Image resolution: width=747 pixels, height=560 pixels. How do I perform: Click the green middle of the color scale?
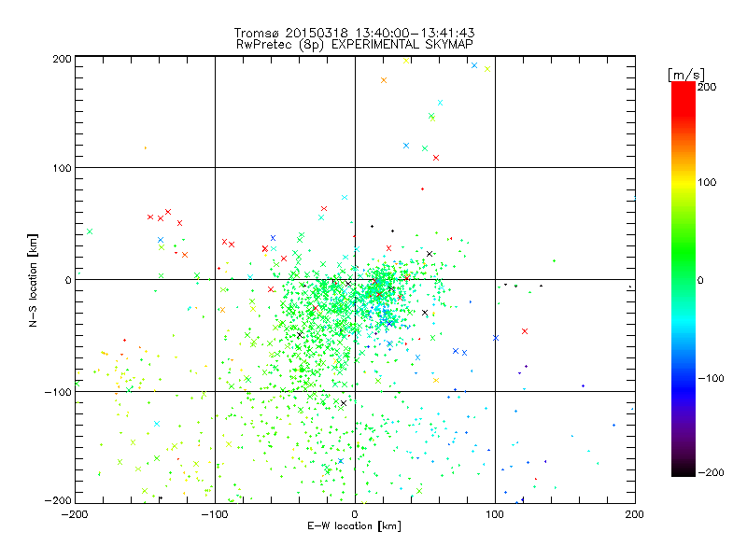tap(684, 279)
